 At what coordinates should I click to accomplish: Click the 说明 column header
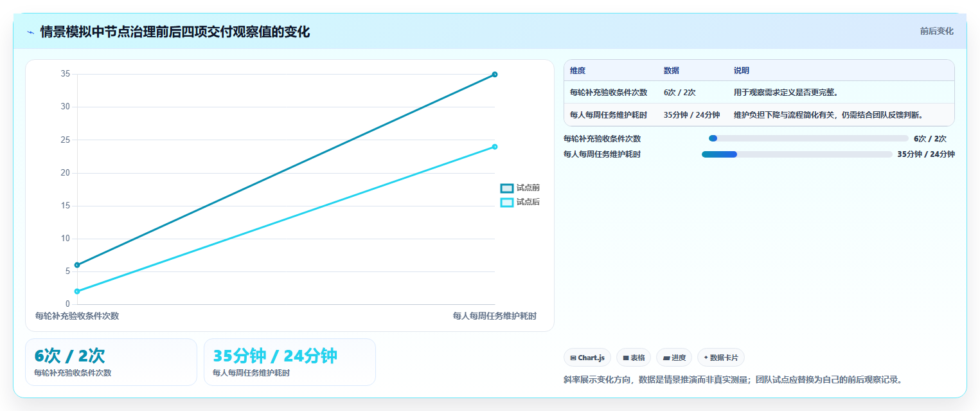click(742, 71)
